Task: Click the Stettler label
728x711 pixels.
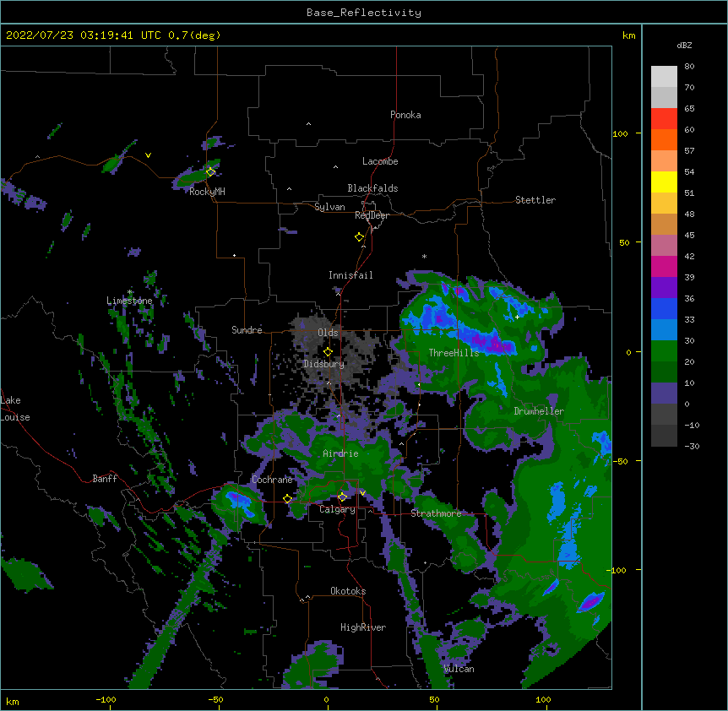Action: click(535, 200)
